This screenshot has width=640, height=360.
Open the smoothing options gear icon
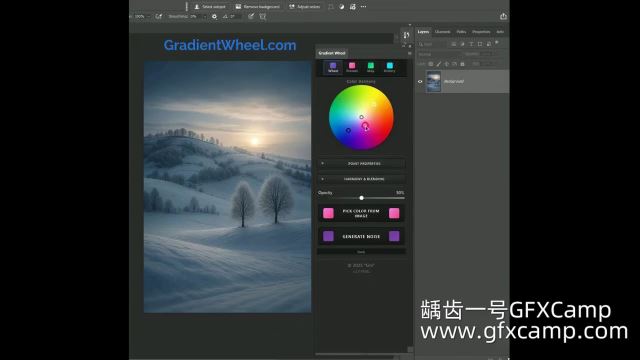214,16
